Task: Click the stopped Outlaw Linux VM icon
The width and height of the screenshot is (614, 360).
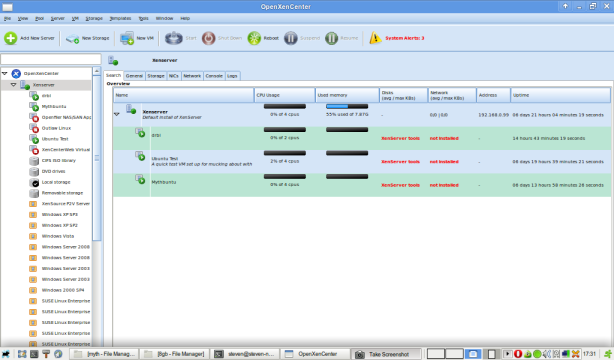Action: coord(34,128)
